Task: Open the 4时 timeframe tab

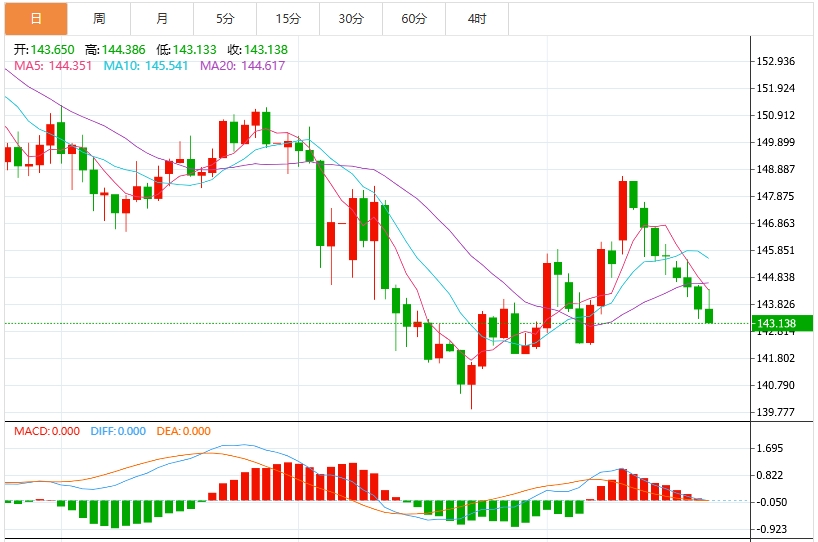Action: tap(477, 19)
